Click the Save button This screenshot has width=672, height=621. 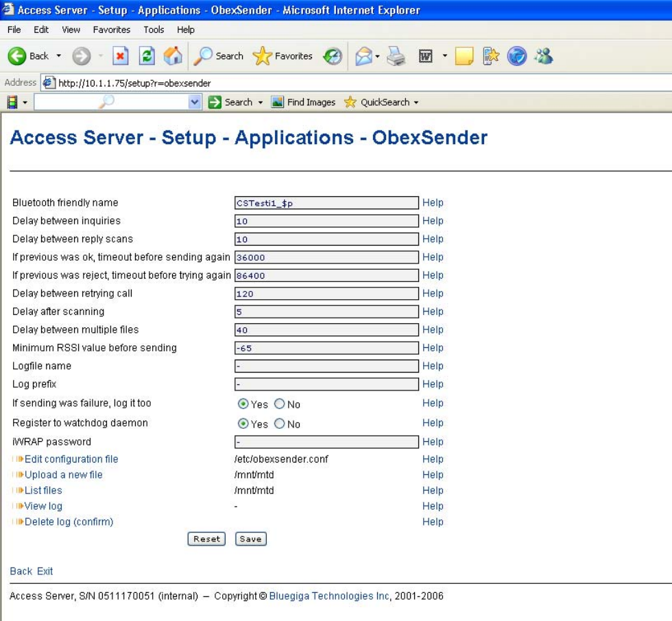[x=251, y=539]
